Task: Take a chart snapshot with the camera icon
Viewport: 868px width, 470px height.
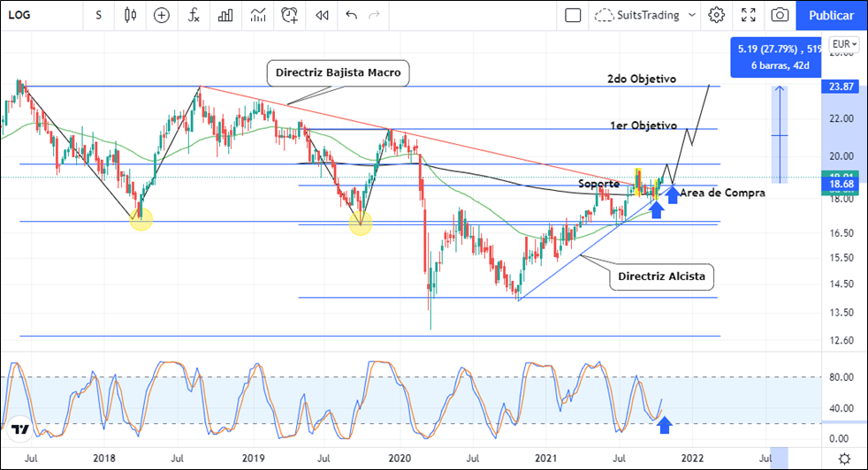Action: tap(780, 15)
